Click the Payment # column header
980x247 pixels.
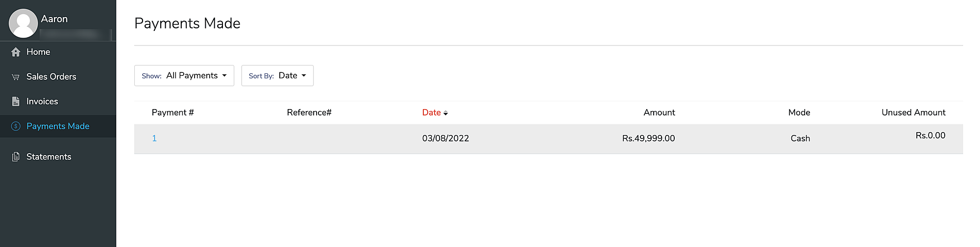(172, 112)
